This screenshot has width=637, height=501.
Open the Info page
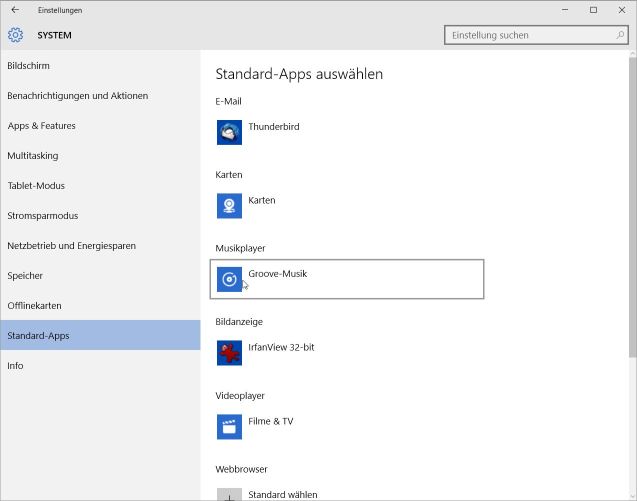100,366
